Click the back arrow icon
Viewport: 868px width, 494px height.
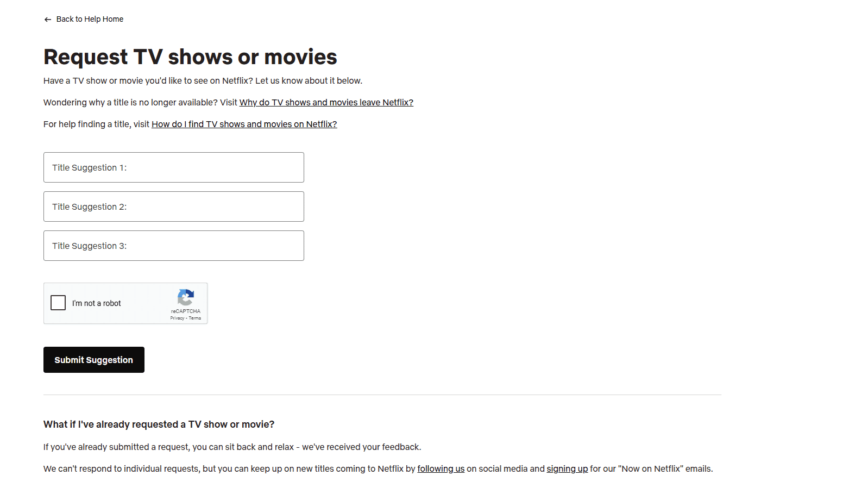tap(48, 20)
